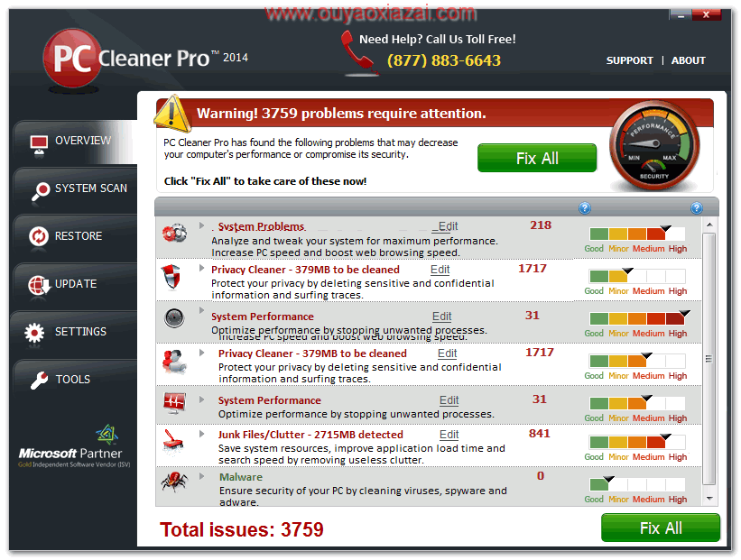The width and height of the screenshot is (741, 560).
Task: Click the 841 junk files count
Action: 539,434
